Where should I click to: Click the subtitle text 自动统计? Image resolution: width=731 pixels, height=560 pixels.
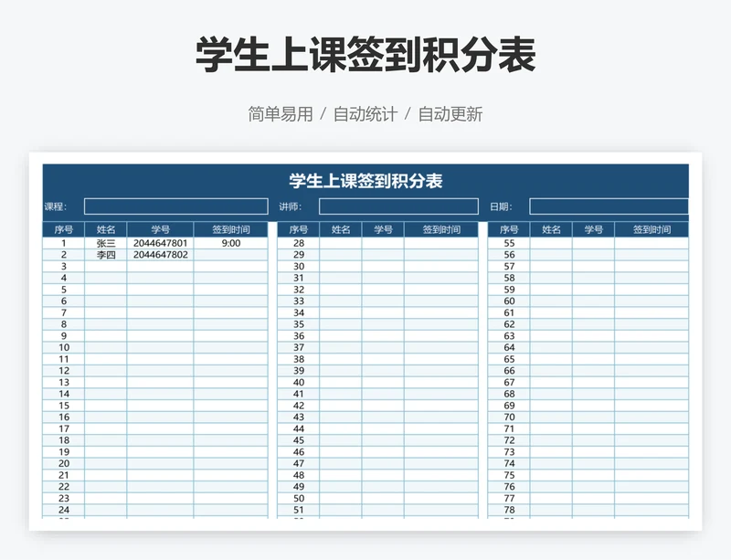[x=365, y=114]
